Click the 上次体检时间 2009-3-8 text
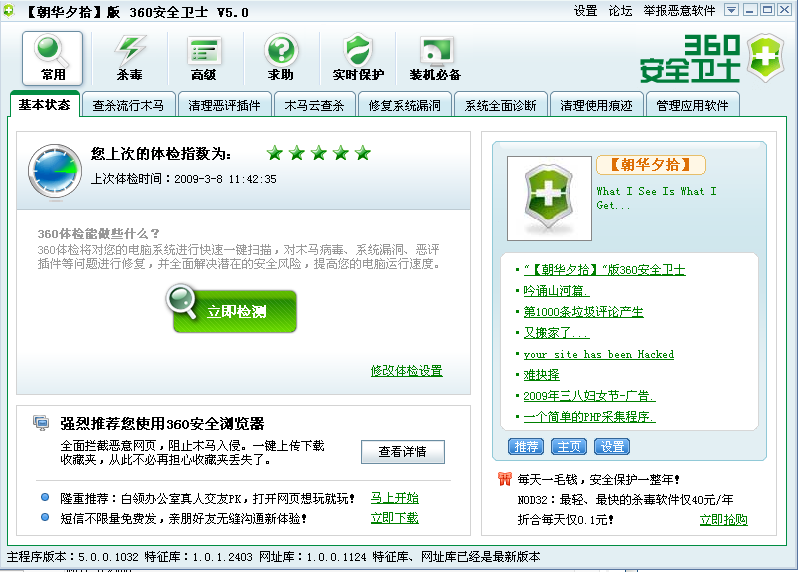This screenshot has width=798, height=572. (x=184, y=179)
